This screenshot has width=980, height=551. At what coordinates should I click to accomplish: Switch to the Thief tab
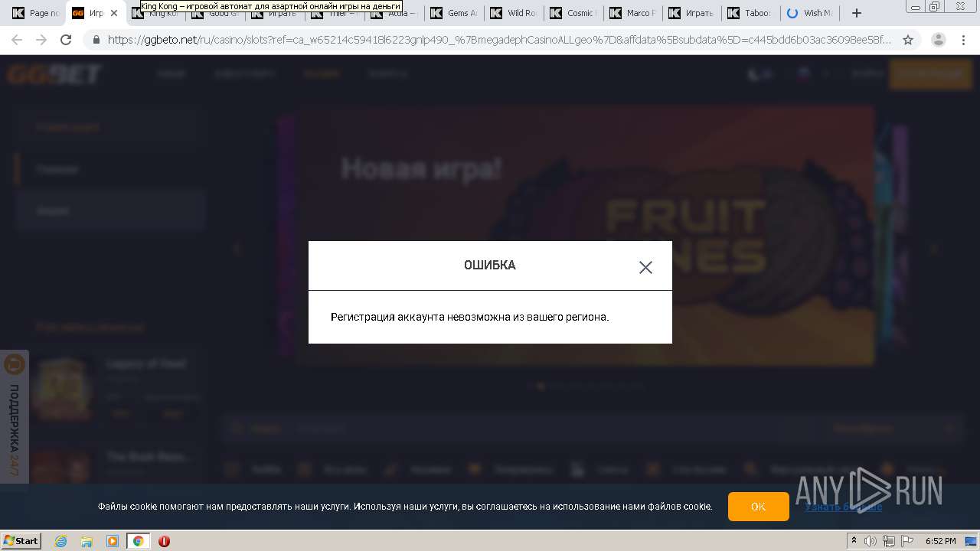(336, 14)
